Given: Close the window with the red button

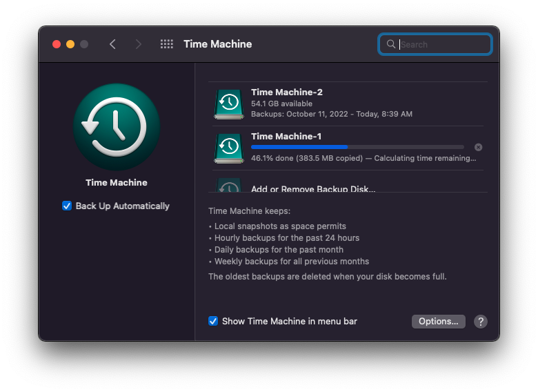Looking at the screenshot, I should 57,44.
